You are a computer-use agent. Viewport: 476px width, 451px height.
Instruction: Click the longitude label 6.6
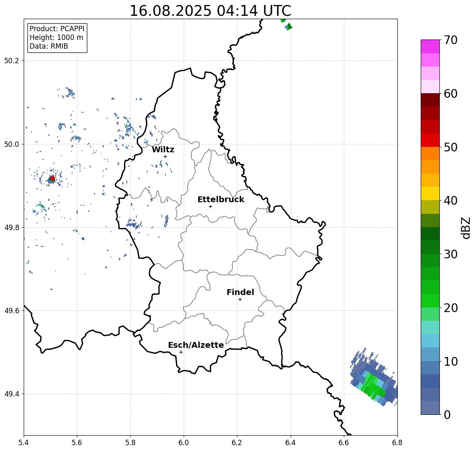pyautogui.click(x=344, y=443)
